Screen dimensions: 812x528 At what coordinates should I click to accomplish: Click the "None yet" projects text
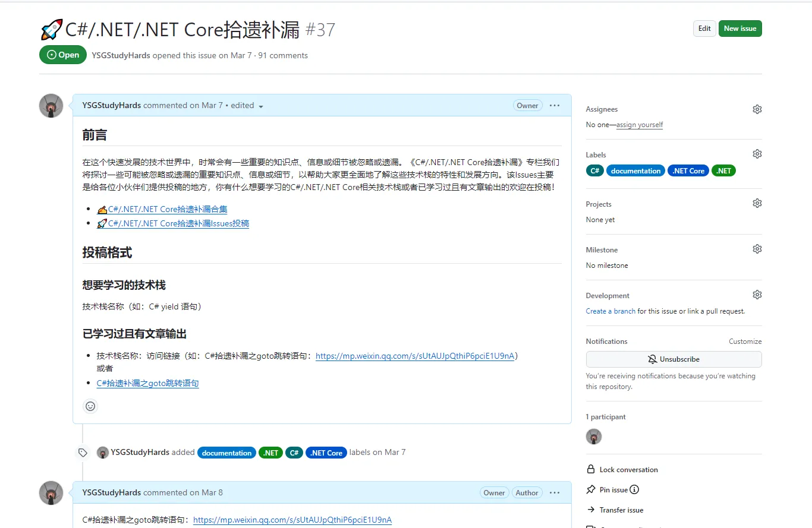600,220
